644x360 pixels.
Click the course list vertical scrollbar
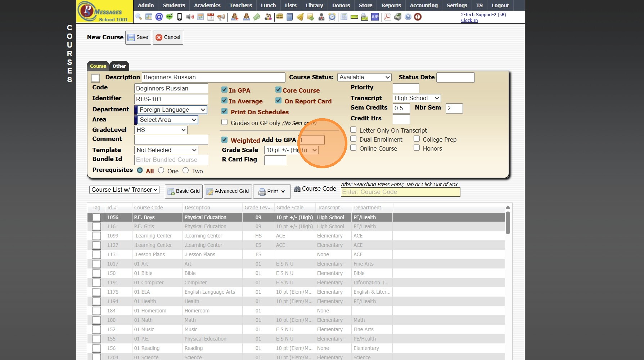click(x=508, y=223)
